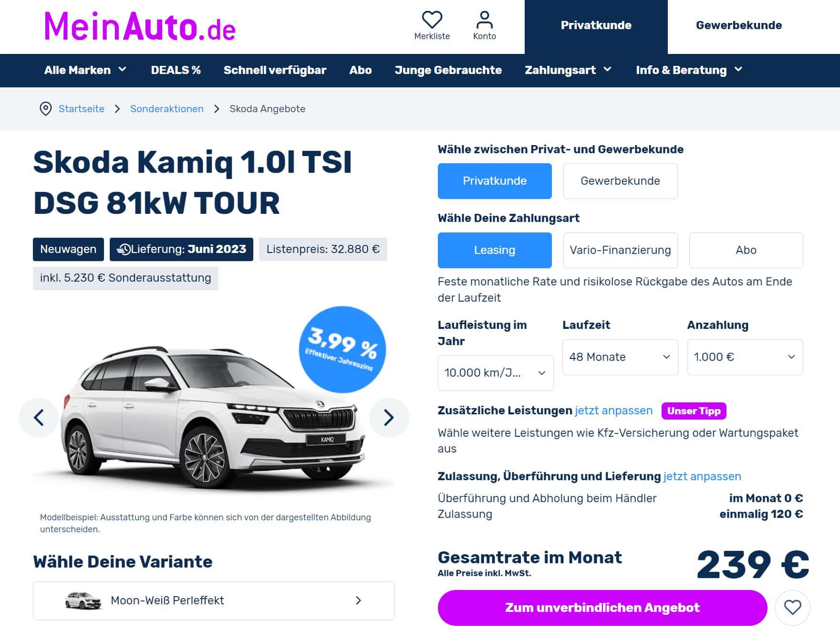Open the Laufleistung im Jahr dropdown
Screen dimensions: 840x632
click(x=495, y=373)
